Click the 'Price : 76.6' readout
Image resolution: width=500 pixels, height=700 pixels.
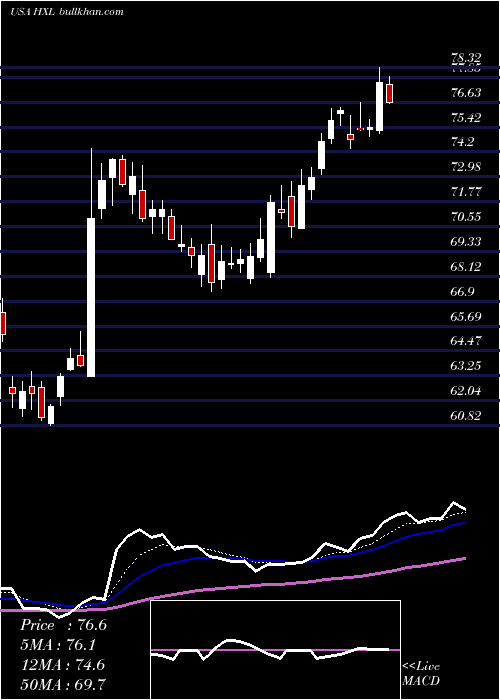63,625
